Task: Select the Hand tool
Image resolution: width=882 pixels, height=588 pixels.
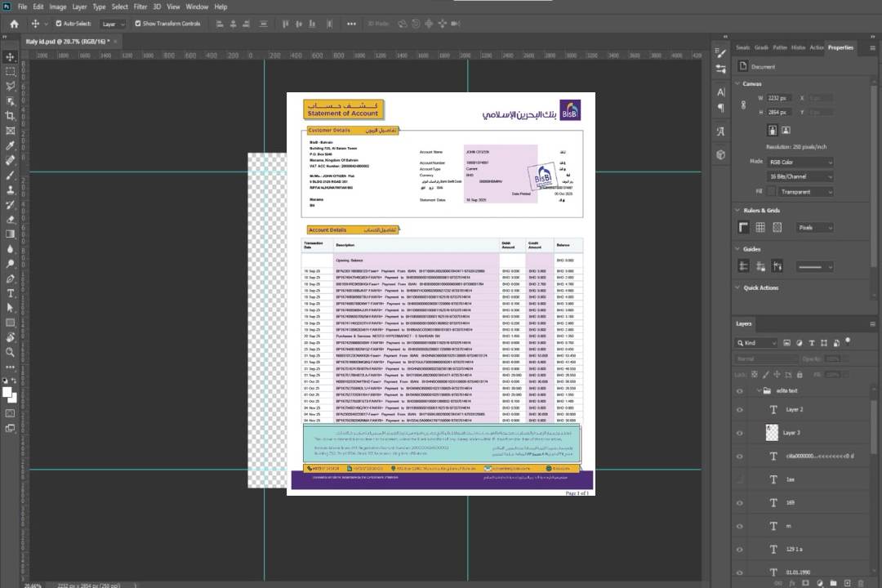Action: point(10,337)
